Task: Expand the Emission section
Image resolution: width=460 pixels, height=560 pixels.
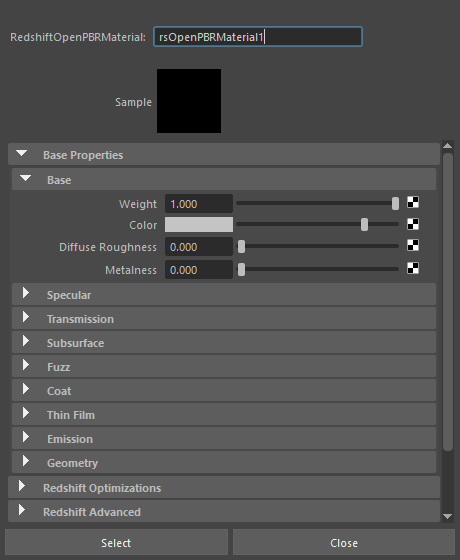Action: pyautogui.click(x=224, y=438)
